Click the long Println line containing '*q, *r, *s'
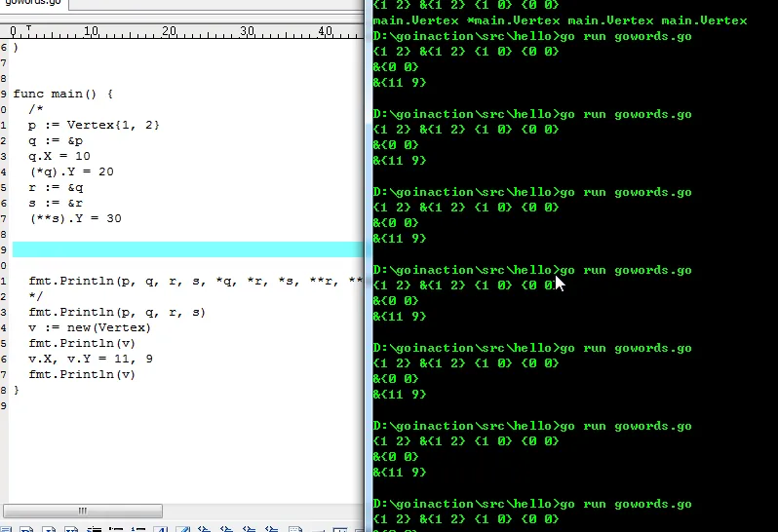 [196, 282]
